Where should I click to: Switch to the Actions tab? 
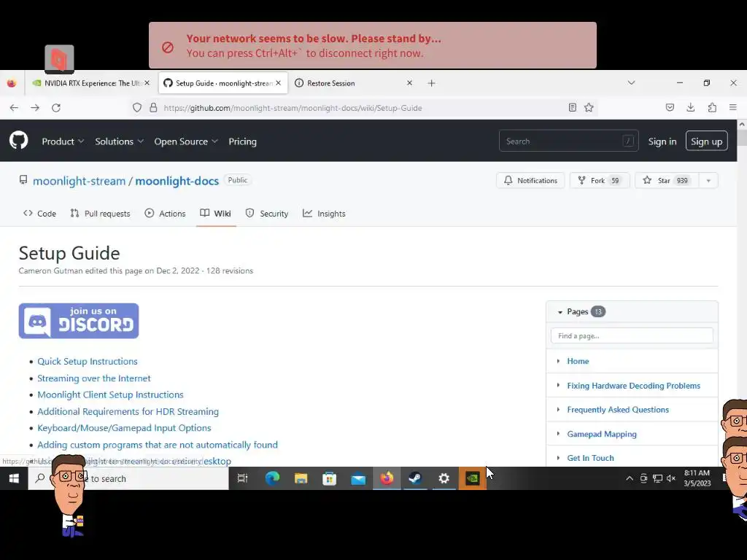click(x=165, y=214)
